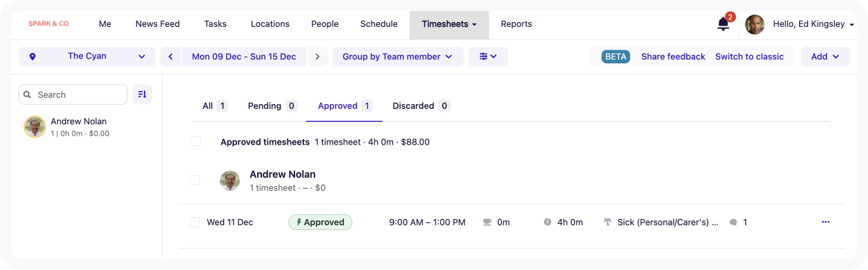The height and width of the screenshot is (270, 868).
Task: Open the People page
Action: tap(325, 24)
